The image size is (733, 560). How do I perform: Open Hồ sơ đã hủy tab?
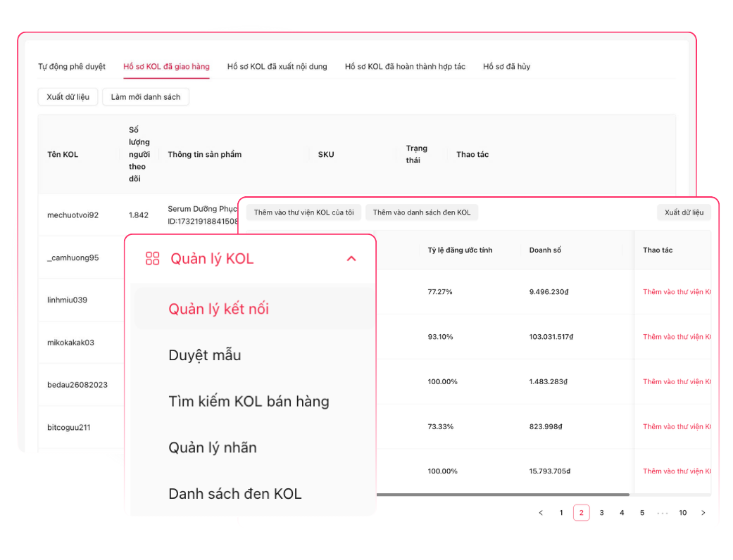tap(506, 67)
